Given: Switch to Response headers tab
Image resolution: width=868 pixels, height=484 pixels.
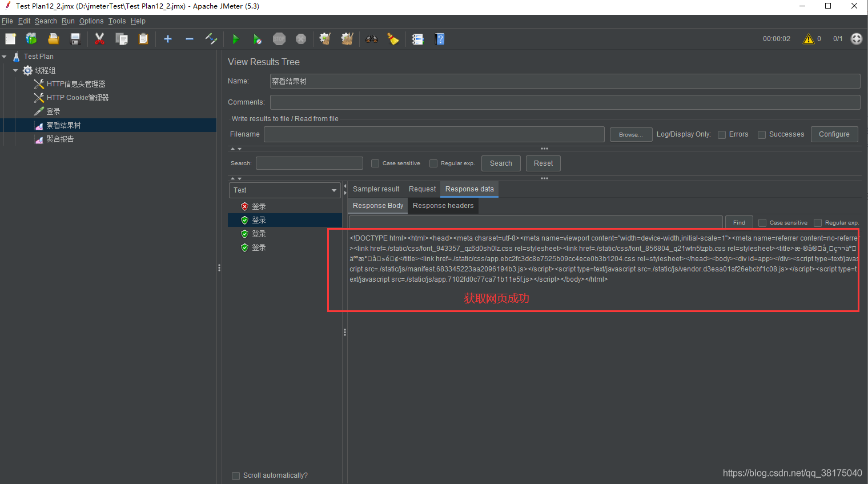Looking at the screenshot, I should pos(443,206).
